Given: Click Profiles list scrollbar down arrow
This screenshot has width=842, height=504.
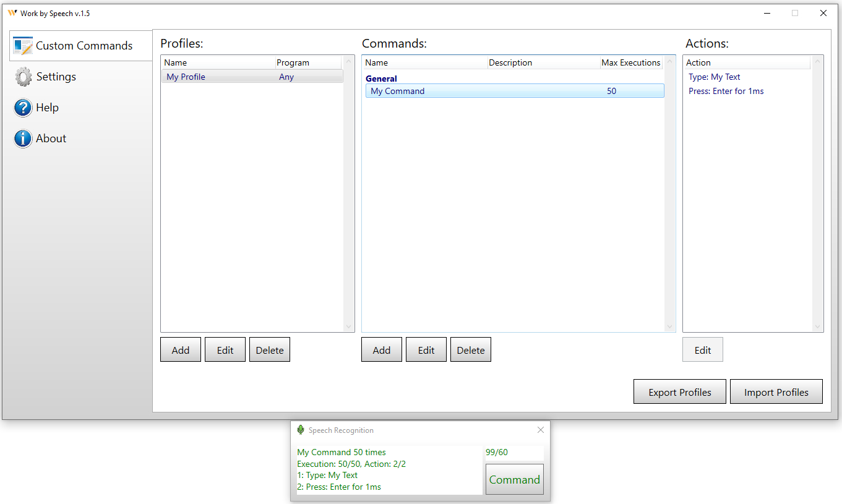Looking at the screenshot, I should click(348, 327).
